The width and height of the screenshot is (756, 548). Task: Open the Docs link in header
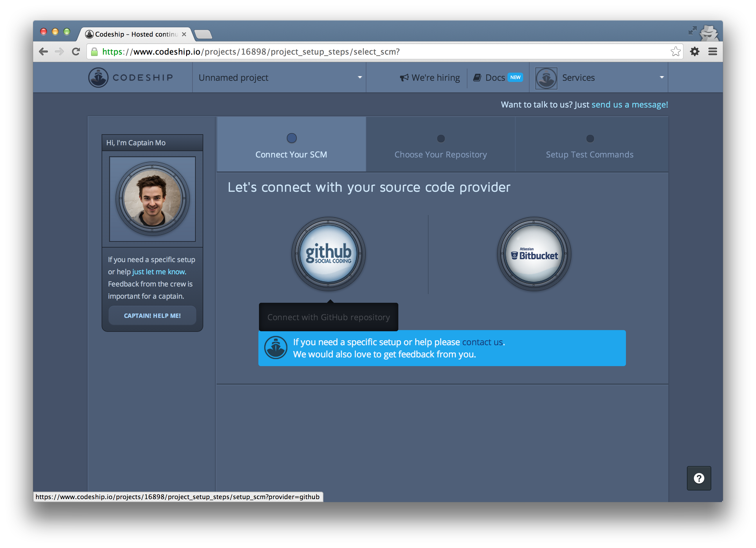click(x=495, y=78)
